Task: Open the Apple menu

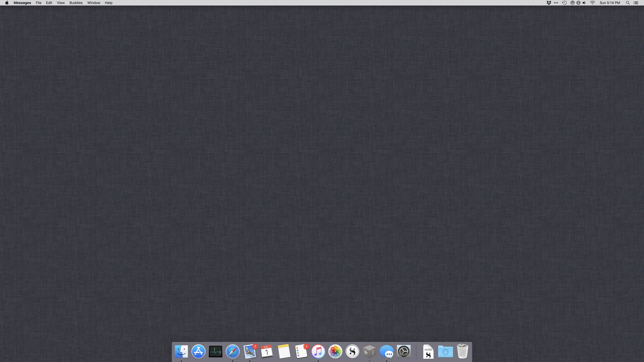Action: pyautogui.click(x=7, y=3)
